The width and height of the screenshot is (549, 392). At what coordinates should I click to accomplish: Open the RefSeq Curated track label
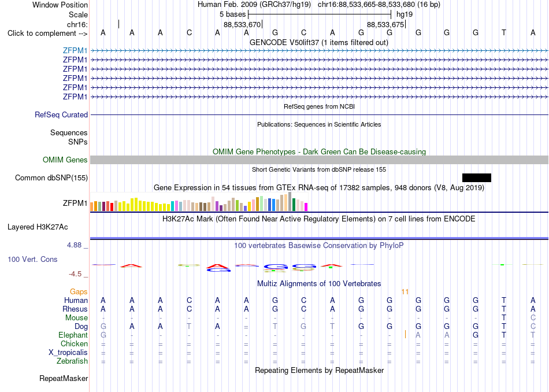[x=61, y=114]
